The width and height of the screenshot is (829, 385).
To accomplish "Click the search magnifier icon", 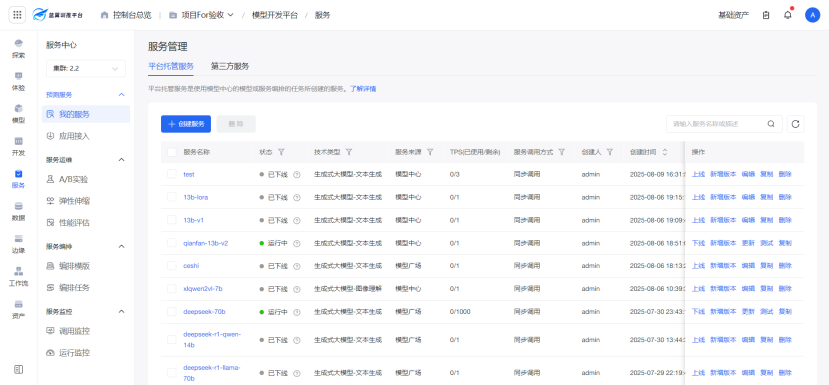I will click(x=771, y=124).
